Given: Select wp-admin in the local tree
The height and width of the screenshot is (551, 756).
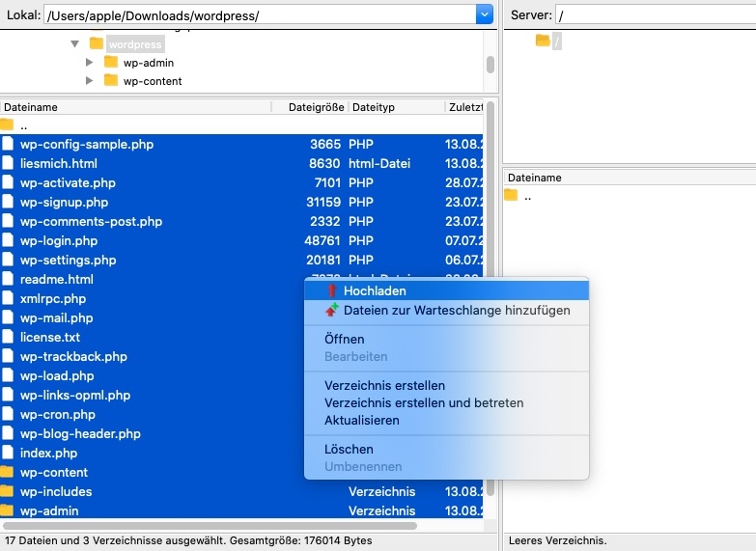Looking at the screenshot, I should coord(149,63).
